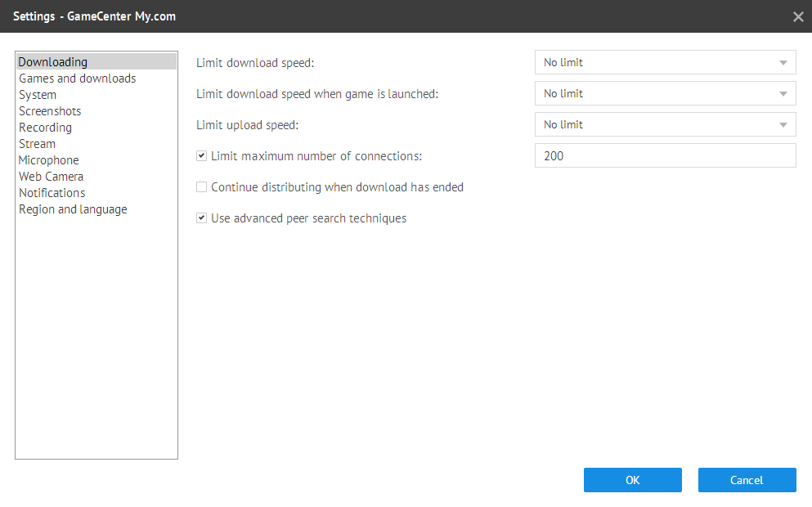Disable Use advanced peer search techniques

pos(201,218)
